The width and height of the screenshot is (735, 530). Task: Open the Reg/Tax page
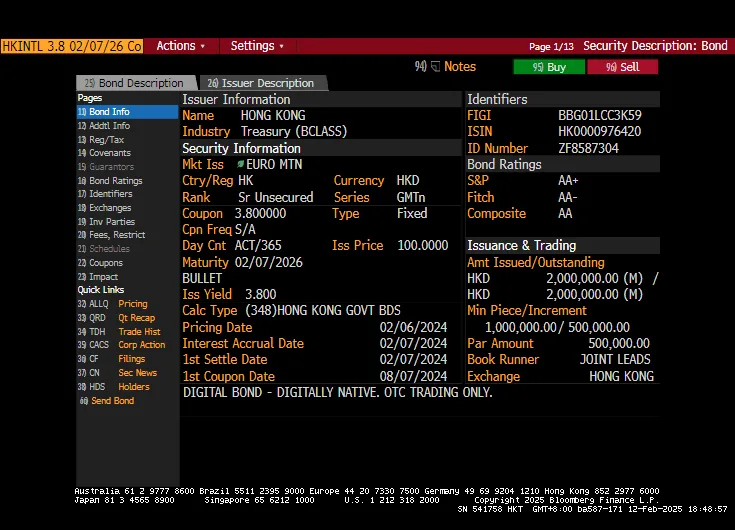101,140
